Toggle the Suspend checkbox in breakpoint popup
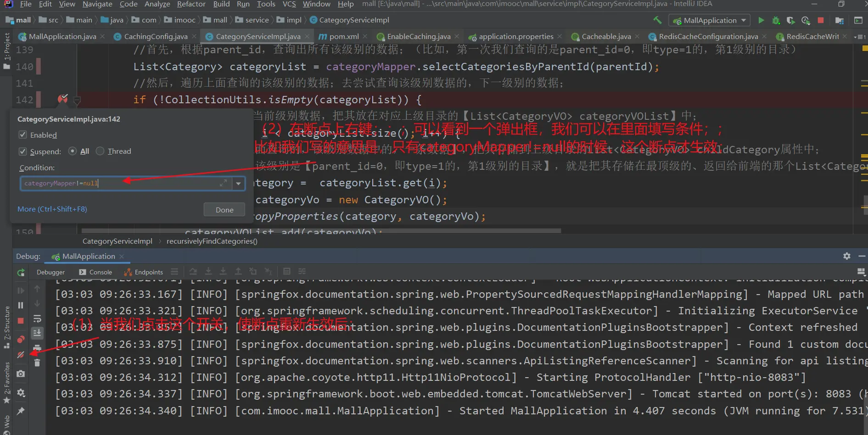The image size is (868, 435). 23,151
